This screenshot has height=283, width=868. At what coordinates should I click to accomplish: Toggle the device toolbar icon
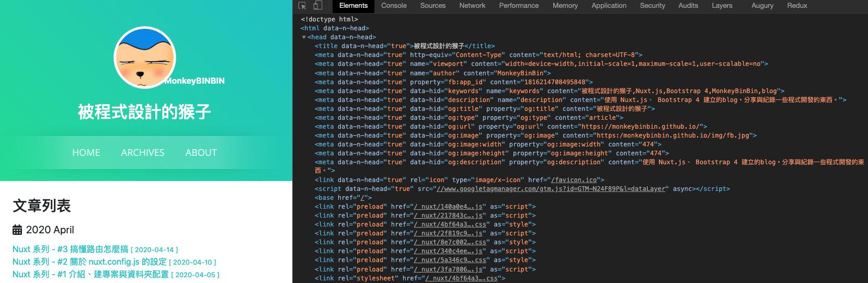click(x=317, y=6)
